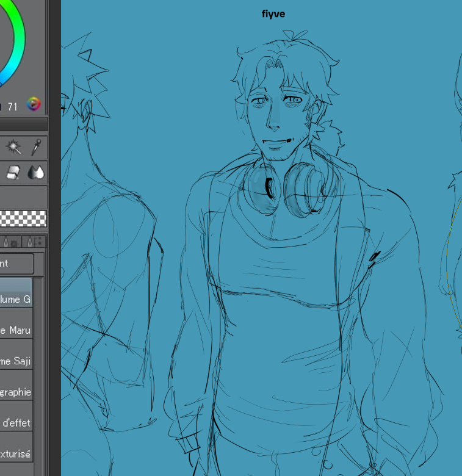Select the sub tool ending 'graphie'
462x476 pixels.
coord(16,385)
